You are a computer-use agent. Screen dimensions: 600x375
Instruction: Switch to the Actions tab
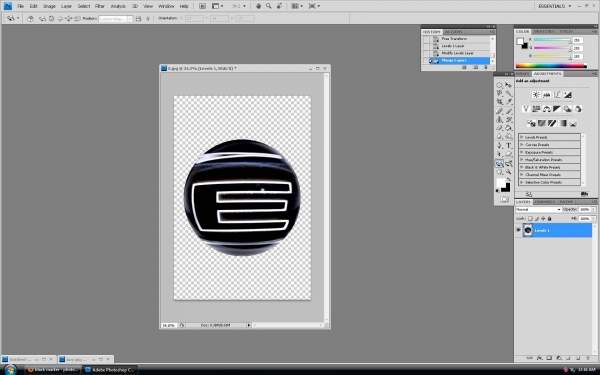pos(453,32)
